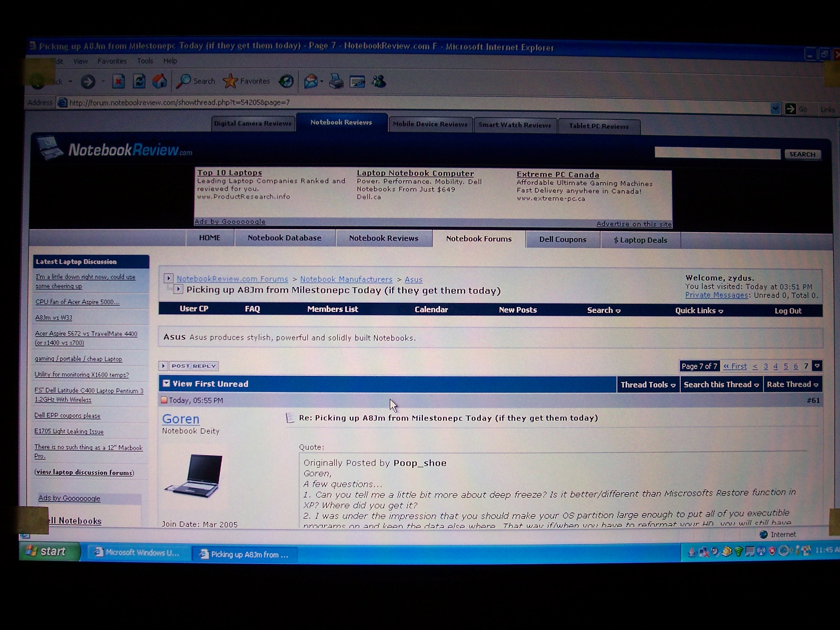Click the Refresh page icon
Viewport: 840px width, 630px height.
click(x=139, y=81)
